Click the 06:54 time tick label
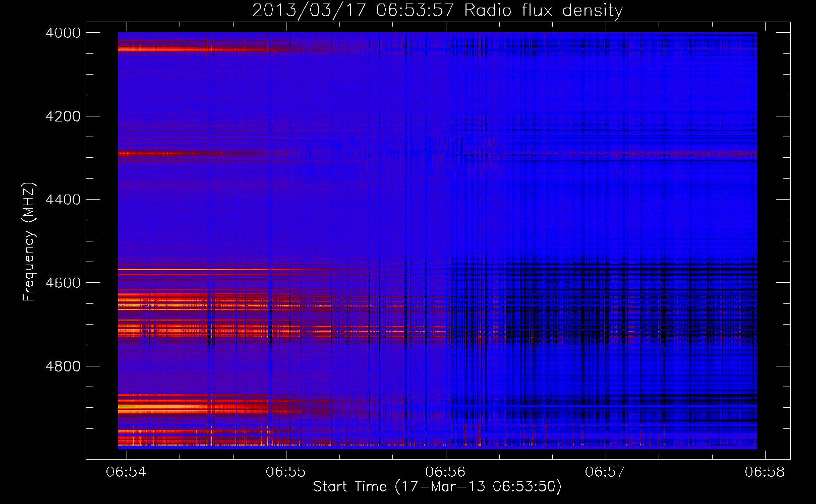 click(127, 472)
